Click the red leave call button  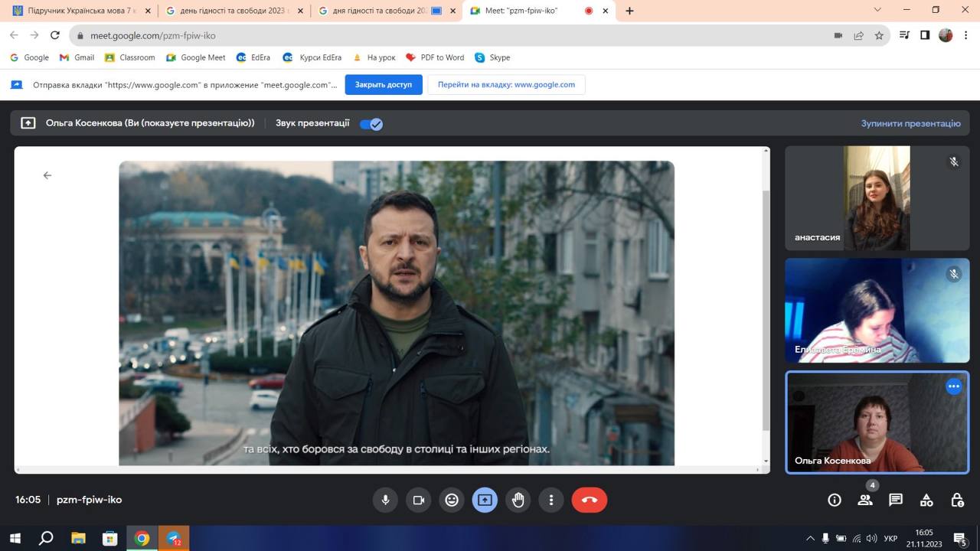tap(589, 500)
